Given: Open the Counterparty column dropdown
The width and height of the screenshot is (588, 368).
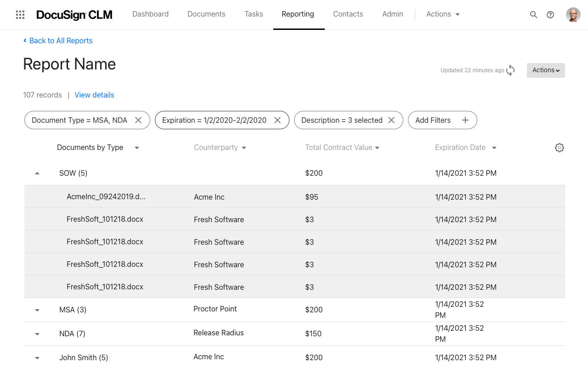Looking at the screenshot, I should pyautogui.click(x=244, y=148).
